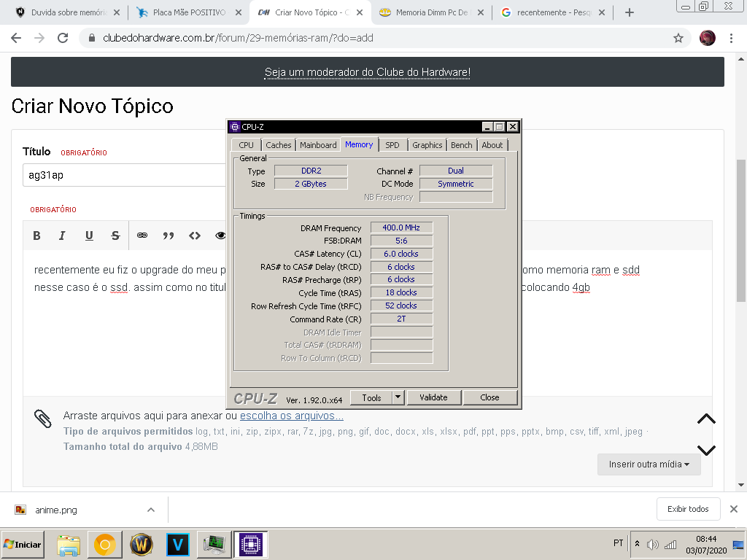
Task: Open the blue V app in taskbar
Action: pos(178,545)
